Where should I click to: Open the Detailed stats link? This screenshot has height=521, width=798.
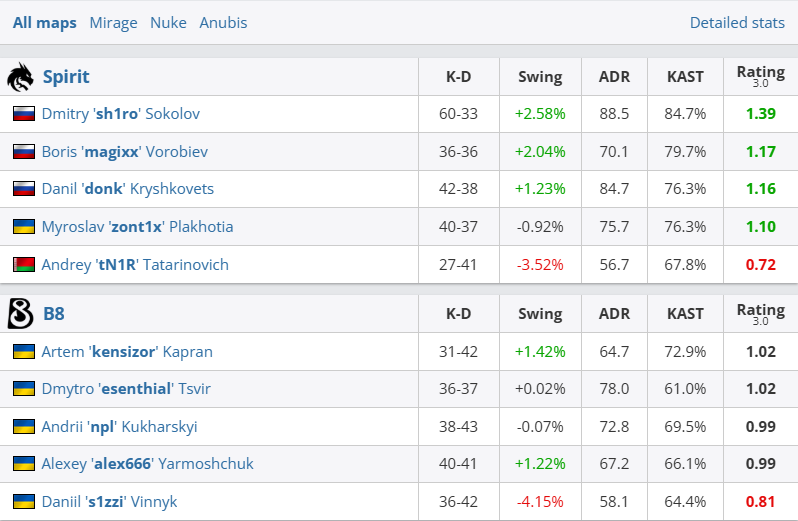(737, 22)
